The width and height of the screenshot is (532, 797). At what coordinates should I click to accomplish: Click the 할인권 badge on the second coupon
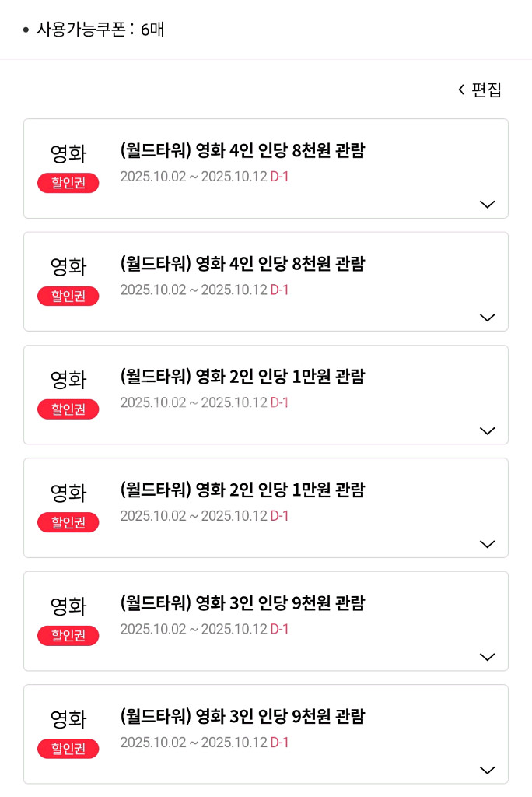[x=68, y=296]
